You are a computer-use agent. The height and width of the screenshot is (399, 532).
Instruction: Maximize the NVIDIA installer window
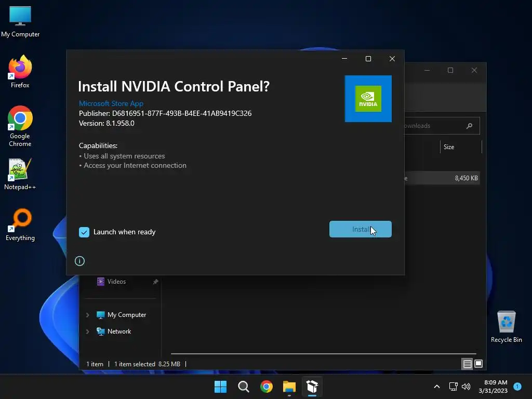pyautogui.click(x=368, y=59)
